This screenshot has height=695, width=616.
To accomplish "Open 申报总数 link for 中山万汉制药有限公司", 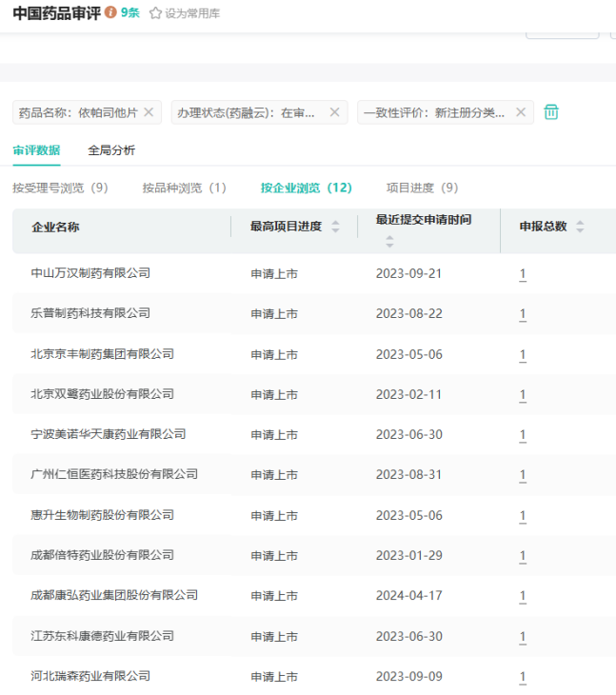I will point(523,274).
